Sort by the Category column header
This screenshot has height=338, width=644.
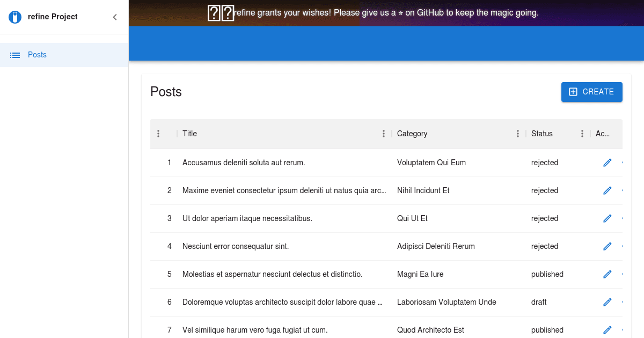tap(412, 134)
